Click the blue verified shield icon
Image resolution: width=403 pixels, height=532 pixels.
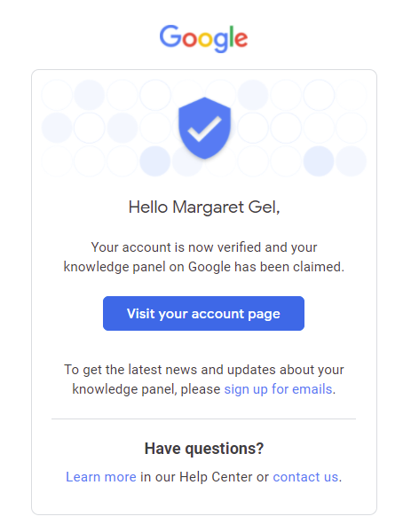point(204,128)
